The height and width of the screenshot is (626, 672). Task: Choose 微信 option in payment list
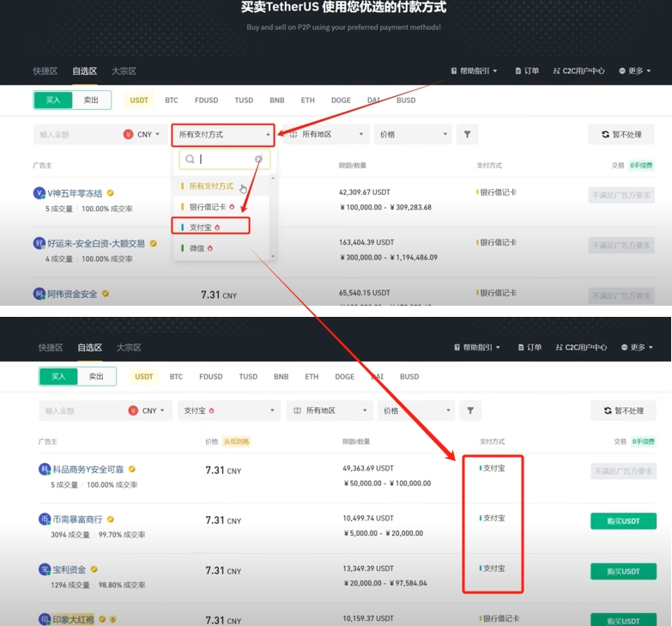(221, 248)
